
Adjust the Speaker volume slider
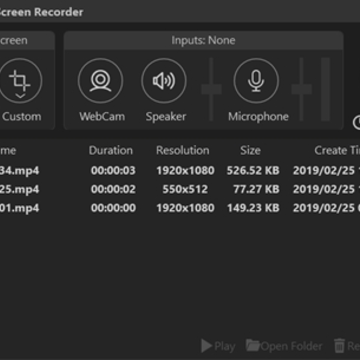211,89
